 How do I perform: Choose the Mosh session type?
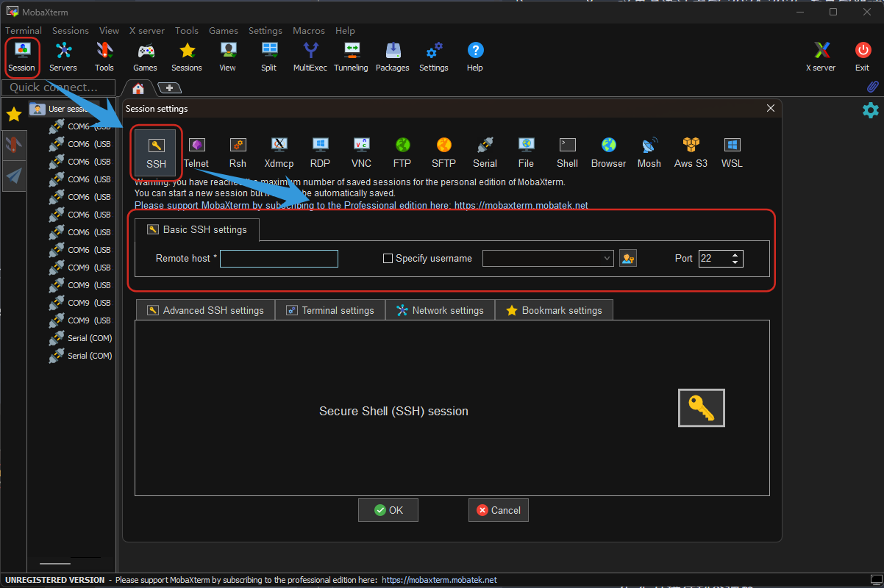(x=649, y=153)
